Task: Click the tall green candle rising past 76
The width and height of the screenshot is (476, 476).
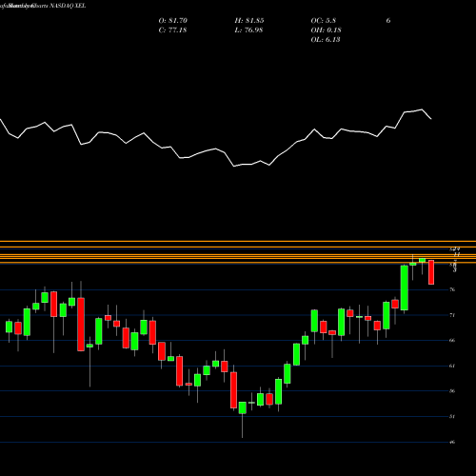Action: pos(405,288)
